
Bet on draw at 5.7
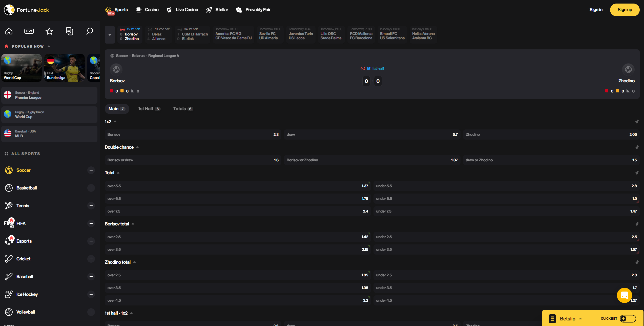[372, 135]
